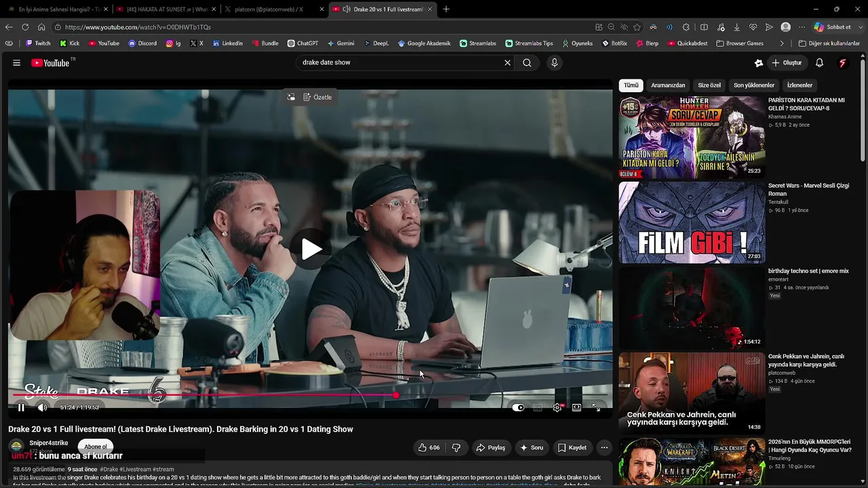
Task: Open the split screen browser icon
Action: 704,27
